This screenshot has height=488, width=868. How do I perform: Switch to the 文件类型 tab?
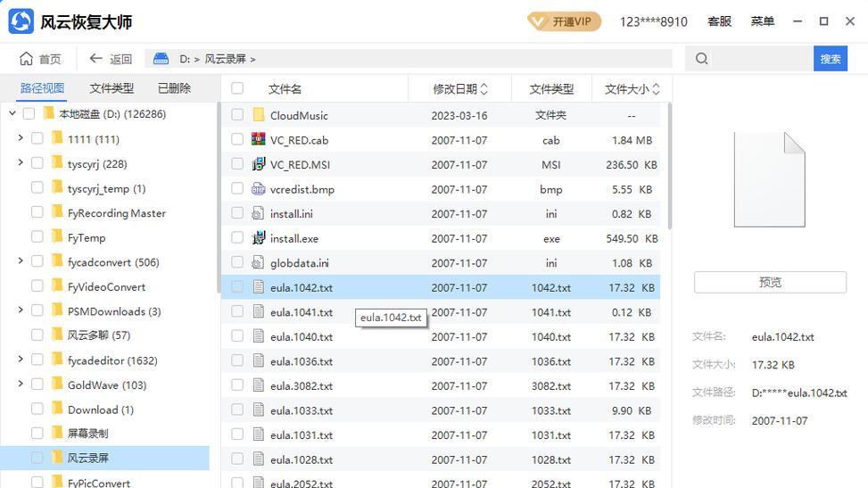[112, 88]
